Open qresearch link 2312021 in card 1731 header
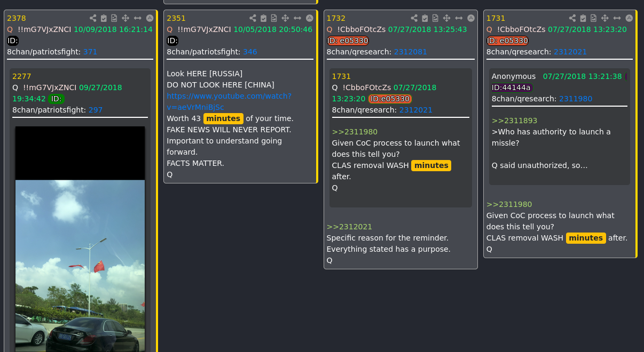This screenshot has height=352, width=644. (x=570, y=52)
